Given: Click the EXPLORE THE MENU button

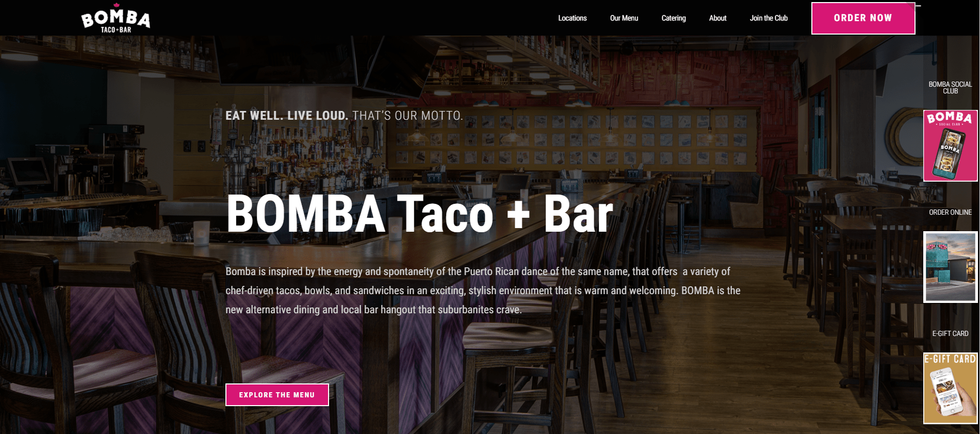Looking at the screenshot, I should click(x=277, y=395).
